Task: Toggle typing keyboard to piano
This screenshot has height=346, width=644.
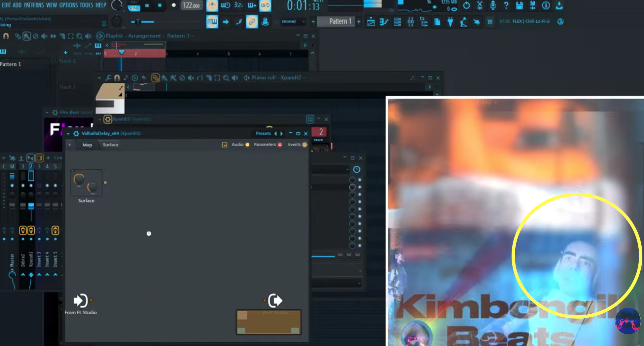Action: point(212,22)
